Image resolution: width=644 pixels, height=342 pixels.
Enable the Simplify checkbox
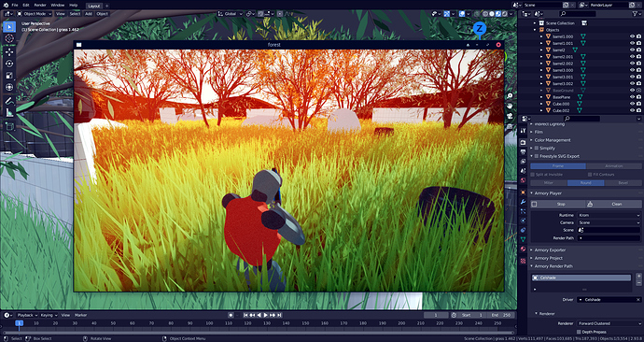pyautogui.click(x=537, y=148)
